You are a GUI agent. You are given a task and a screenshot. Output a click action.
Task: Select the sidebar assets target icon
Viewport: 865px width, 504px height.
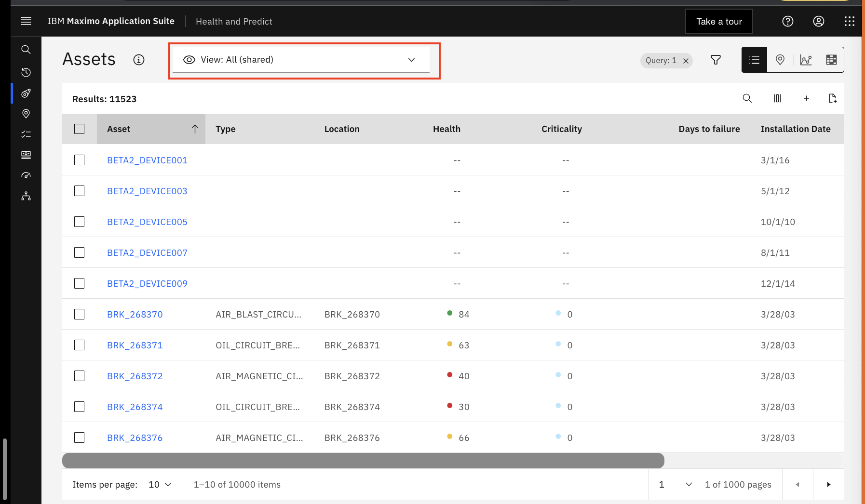[x=26, y=93]
